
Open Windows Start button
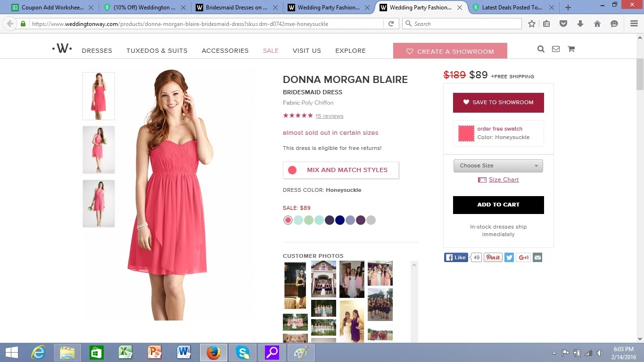[12, 352]
